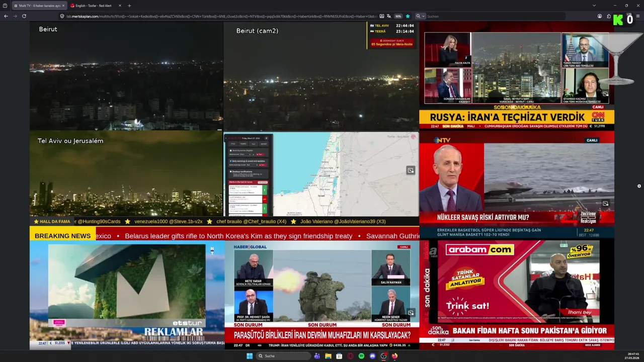The height and width of the screenshot is (362, 644).
Task: Open the Teams icon in the taskbar
Action: pos(317,356)
